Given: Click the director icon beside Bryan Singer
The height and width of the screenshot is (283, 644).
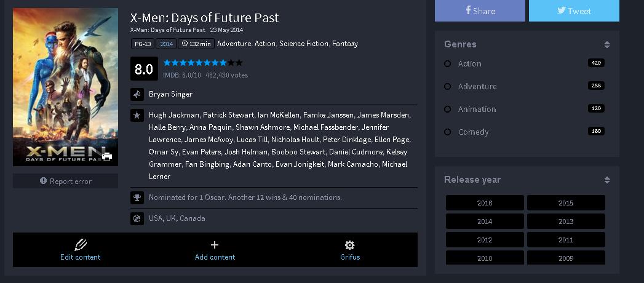Looking at the screenshot, I should [137, 95].
